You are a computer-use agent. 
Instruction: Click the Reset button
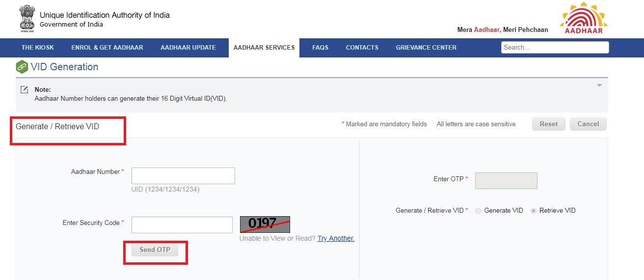[548, 124]
